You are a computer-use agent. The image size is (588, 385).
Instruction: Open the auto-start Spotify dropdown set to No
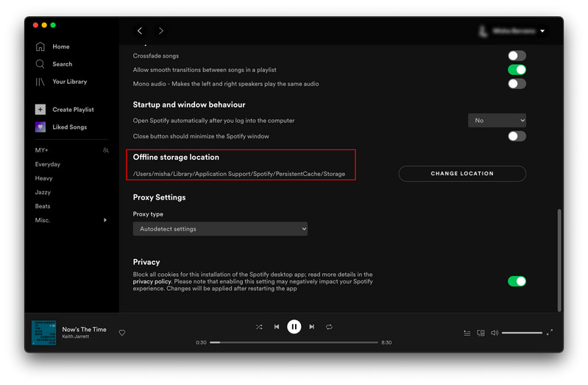497,120
